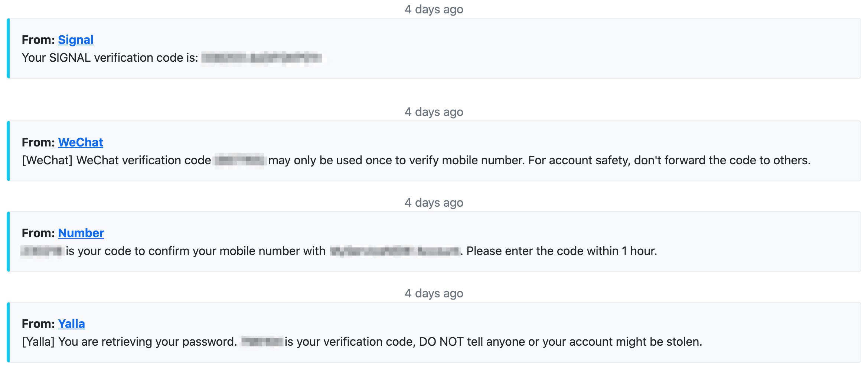The width and height of the screenshot is (868, 371).
Task: Click the "You are retrieving your password" text
Action: (x=148, y=342)
